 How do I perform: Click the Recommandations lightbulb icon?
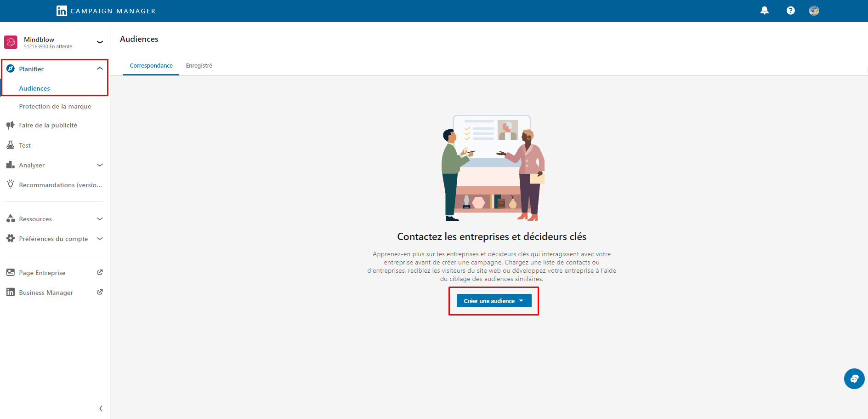click(x=11, y=184)
